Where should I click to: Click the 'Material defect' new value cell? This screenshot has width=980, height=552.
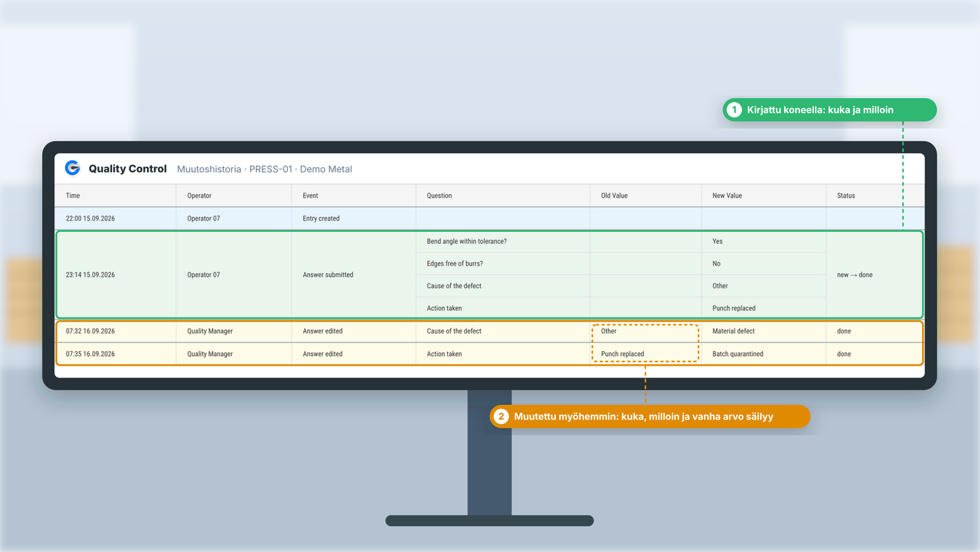pyautogui.click(x=764, y=331)
